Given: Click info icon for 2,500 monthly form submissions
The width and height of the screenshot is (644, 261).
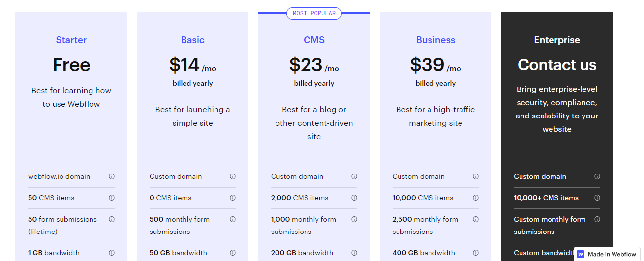Looking at the screenshot, I should (x=476, y=219).
